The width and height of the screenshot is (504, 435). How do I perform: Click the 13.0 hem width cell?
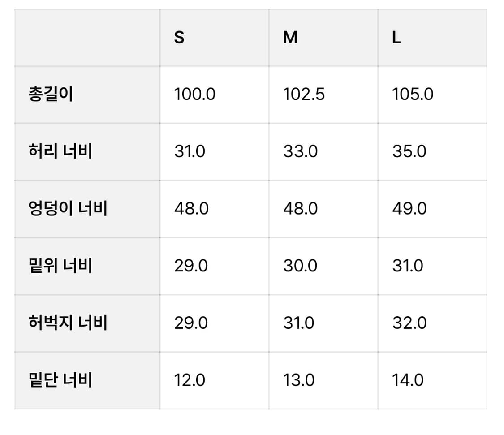point(299,380)
